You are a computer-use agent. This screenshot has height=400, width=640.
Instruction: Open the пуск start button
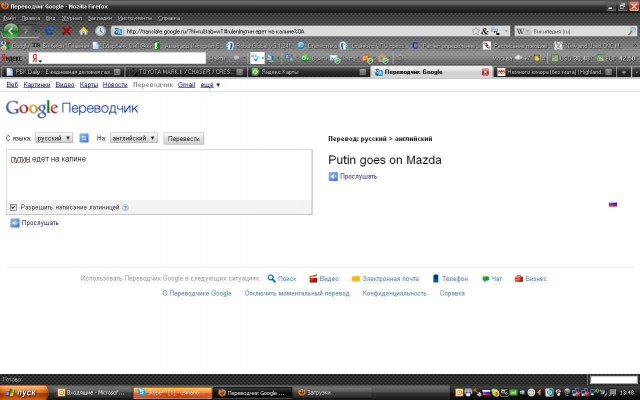[x=24, y=393]
